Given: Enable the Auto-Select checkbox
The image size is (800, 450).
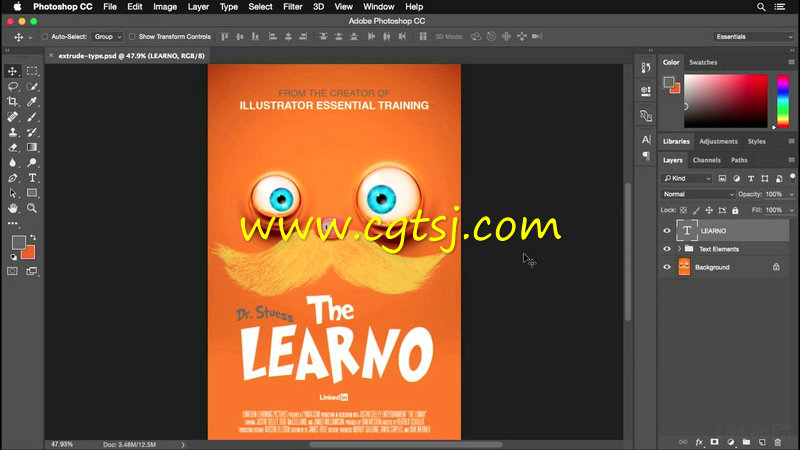Looking at the screenshot, I should (45, 37).
